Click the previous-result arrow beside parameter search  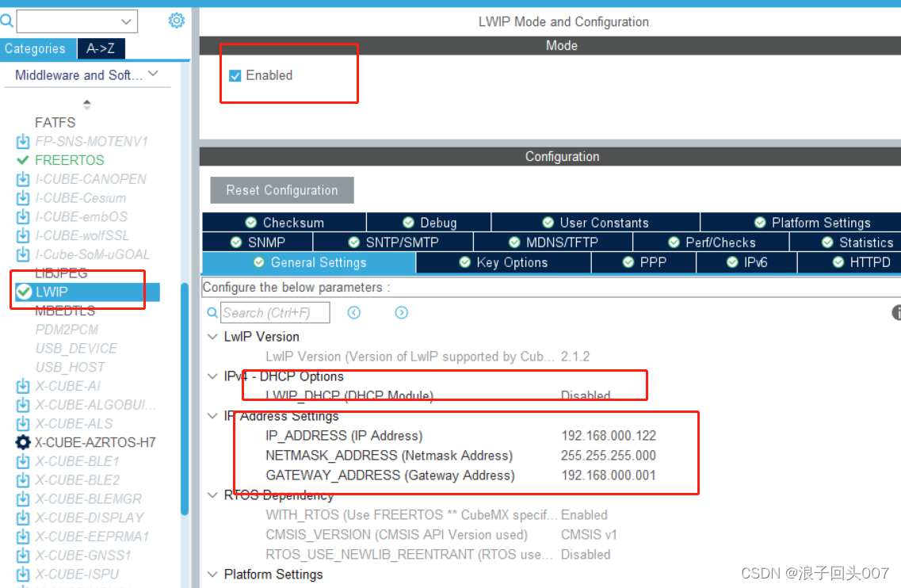click(353, 313)
